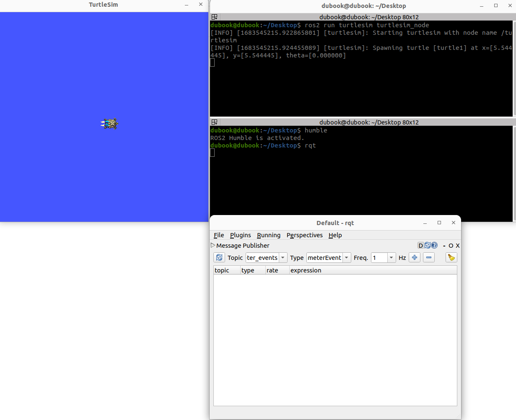Remove selected publisher with minus button
The height and width of the screenshot is (420, 516).
pos(429,258)
